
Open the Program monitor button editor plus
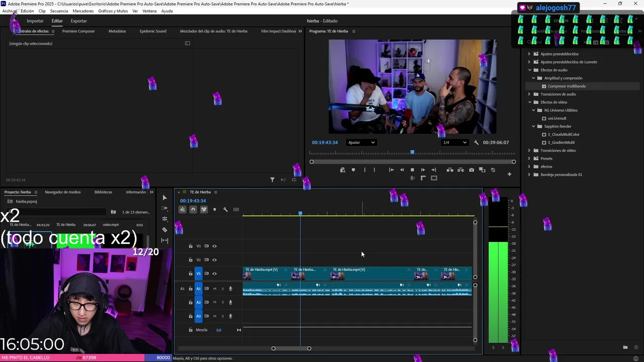point(509,174)
